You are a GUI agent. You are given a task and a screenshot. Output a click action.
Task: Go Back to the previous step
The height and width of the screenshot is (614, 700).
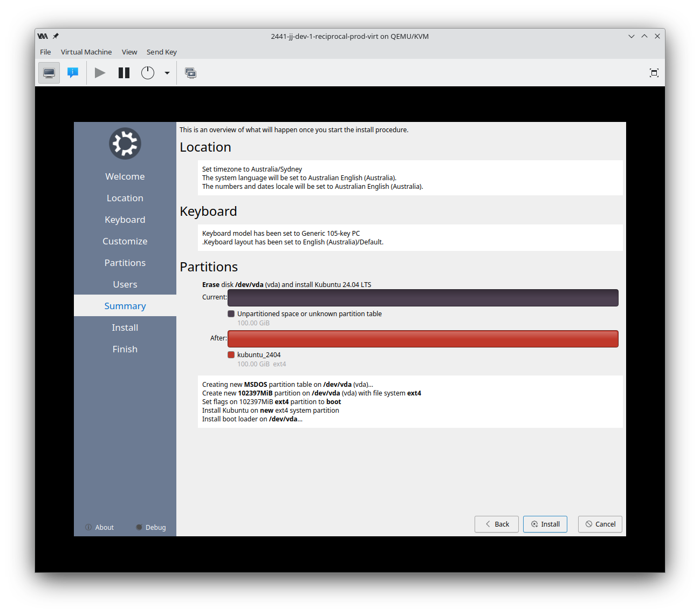497,524
